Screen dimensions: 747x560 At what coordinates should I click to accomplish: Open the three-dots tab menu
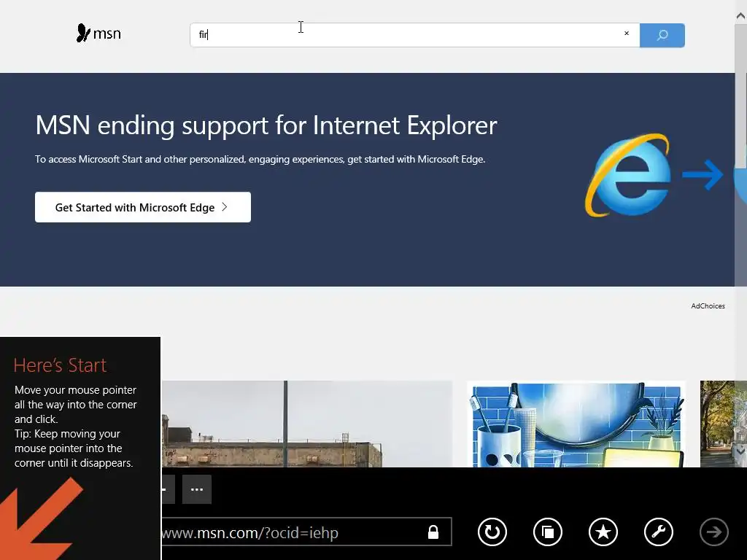[197, 489]
